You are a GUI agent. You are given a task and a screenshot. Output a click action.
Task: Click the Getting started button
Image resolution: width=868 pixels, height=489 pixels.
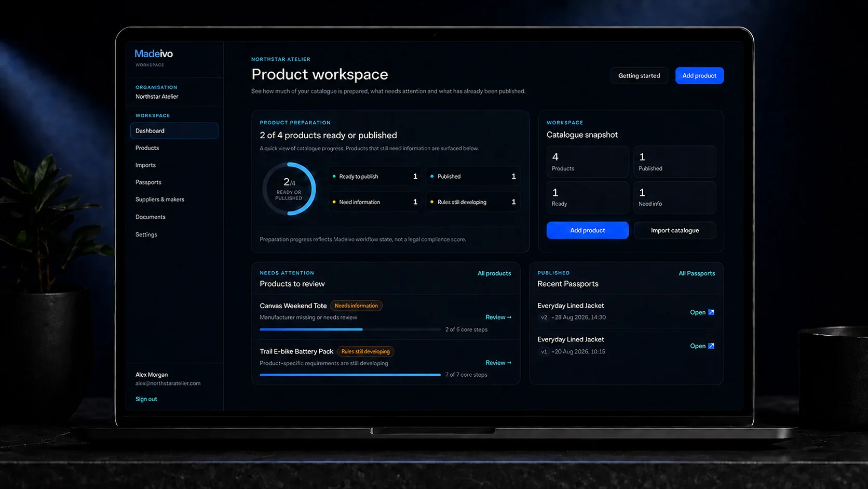[x=639, y=76]
